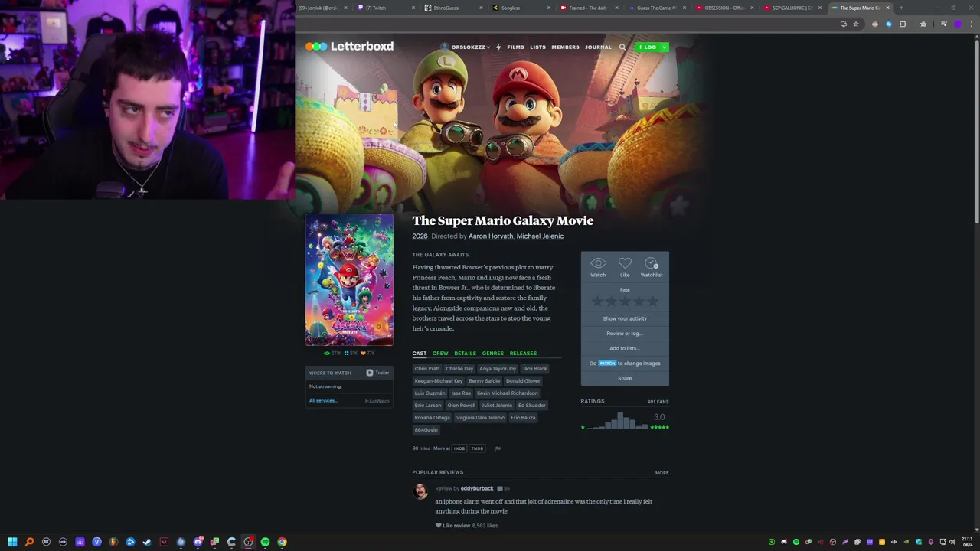Open the Keegan-Michael Key cast tag
Image resolution: width=980 pixels, height=551 pixels.
(439, 381)
